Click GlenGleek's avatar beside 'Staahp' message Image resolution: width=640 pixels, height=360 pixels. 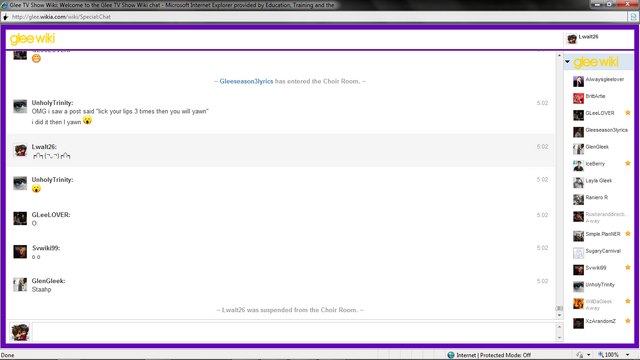pos(20,284)
